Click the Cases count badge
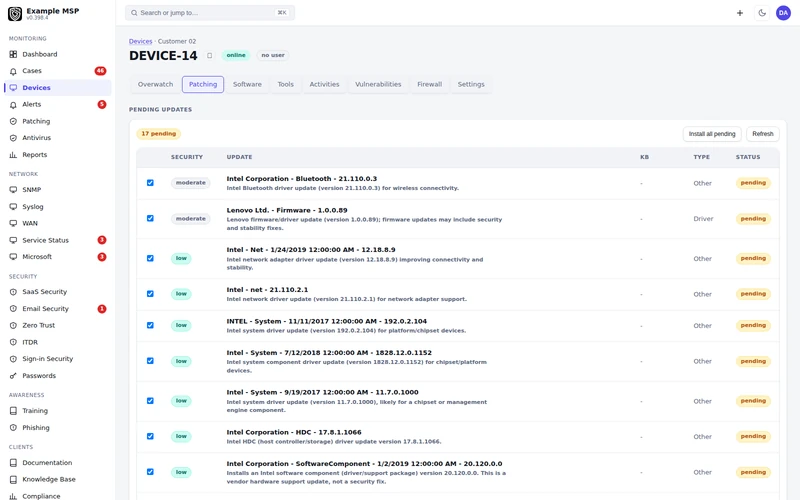The height and width of the screenshot is (500, 800). click(101, 71)
